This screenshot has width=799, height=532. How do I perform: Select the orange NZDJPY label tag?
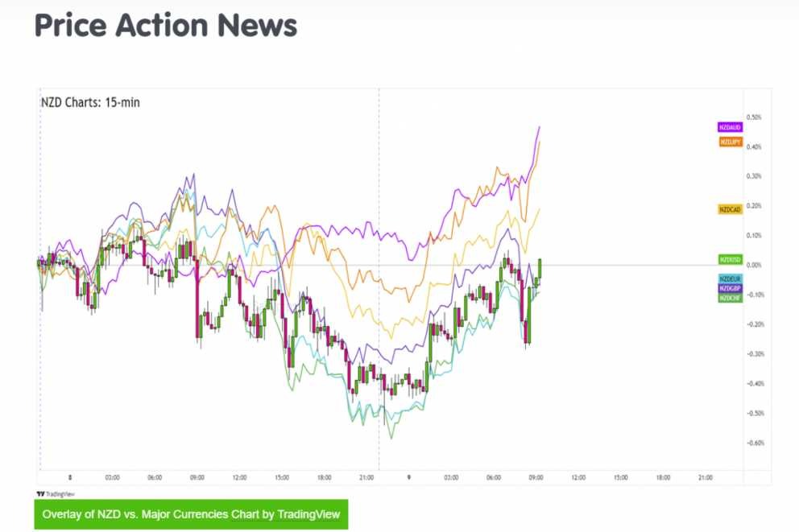(x=730, y=142)
